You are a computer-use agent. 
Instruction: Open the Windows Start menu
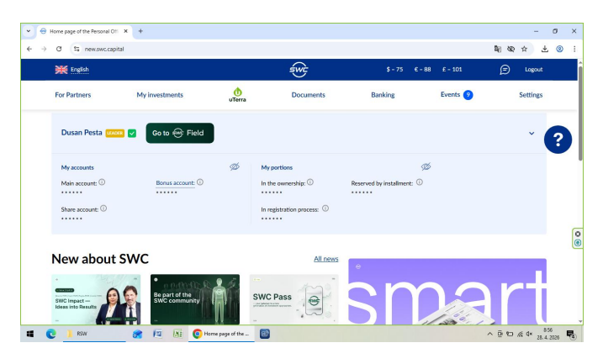pyautogui.click(x=30, y=334)
